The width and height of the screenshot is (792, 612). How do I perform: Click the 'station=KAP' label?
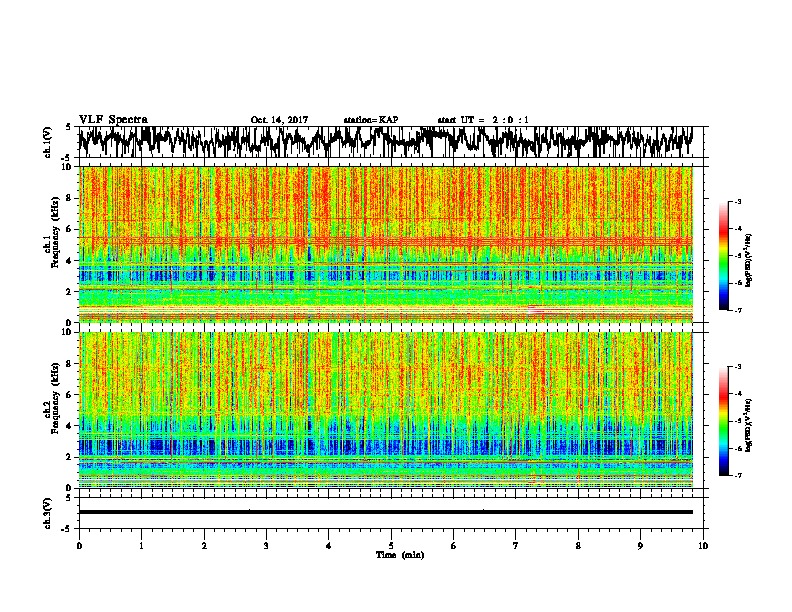tap(370, 120)
